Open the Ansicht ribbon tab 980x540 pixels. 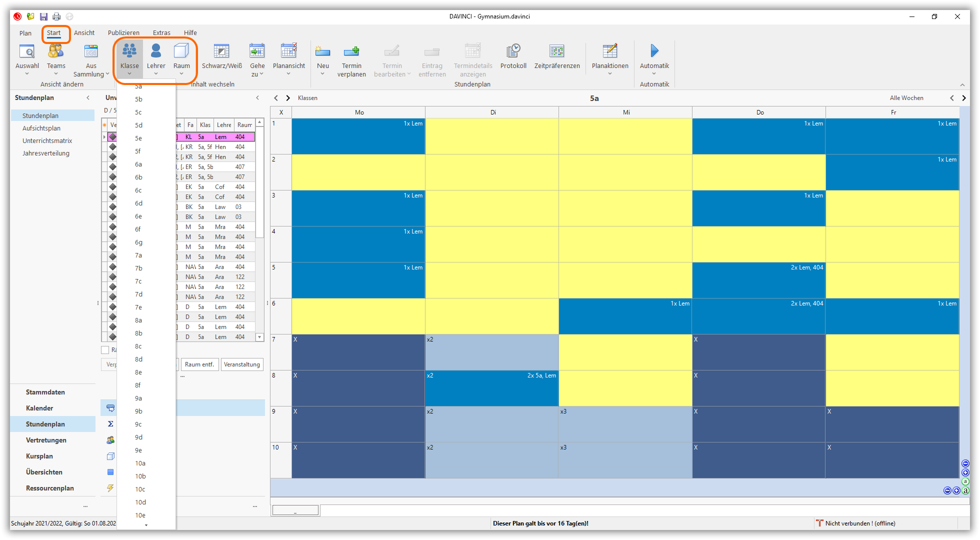click(84, 33)
